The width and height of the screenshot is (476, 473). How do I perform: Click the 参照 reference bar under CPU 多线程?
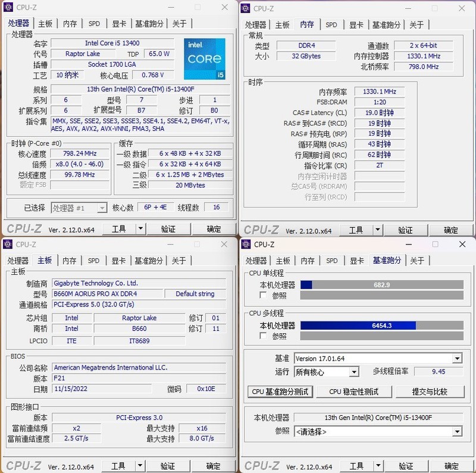[382, 336]
